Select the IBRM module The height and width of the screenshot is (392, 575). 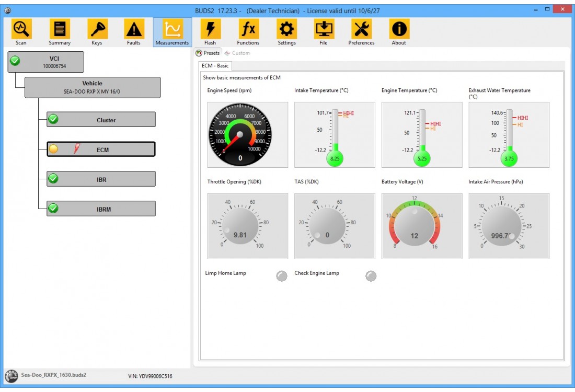(100, 208)
